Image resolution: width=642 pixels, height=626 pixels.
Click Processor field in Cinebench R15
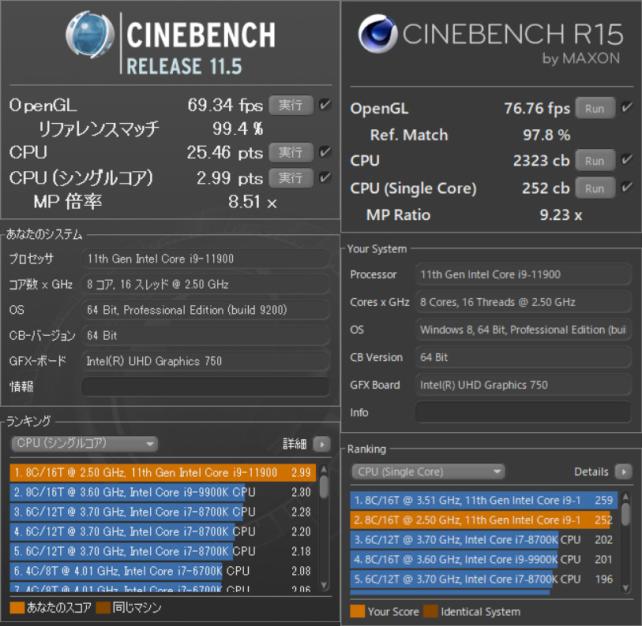tap(523, 274)
